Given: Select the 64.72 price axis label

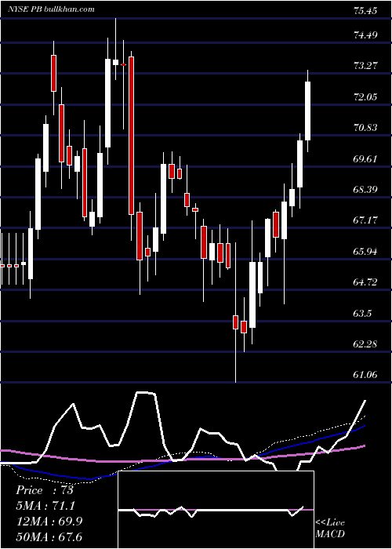Looking at the screenshot, I should [365, 282].
